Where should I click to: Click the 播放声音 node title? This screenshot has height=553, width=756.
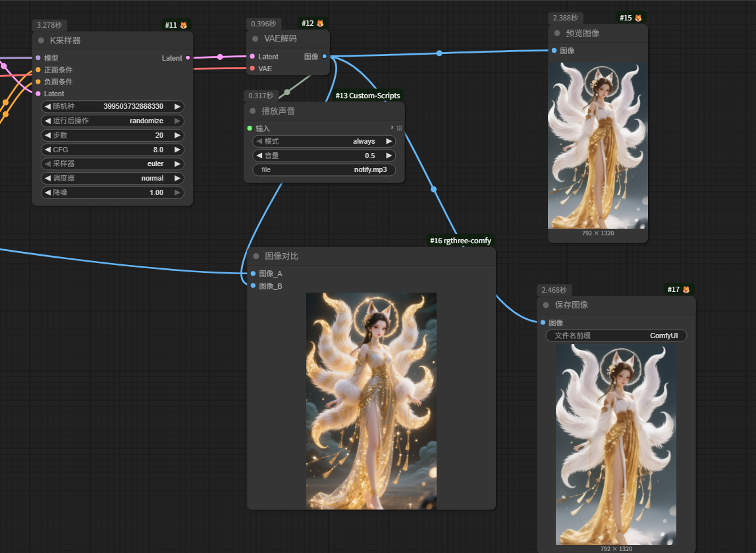pos(278,111)
